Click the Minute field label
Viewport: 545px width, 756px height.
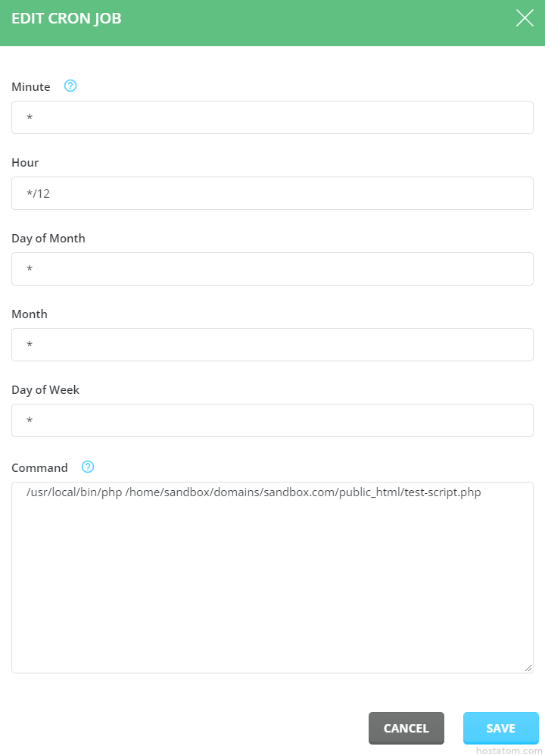(31, 87)
